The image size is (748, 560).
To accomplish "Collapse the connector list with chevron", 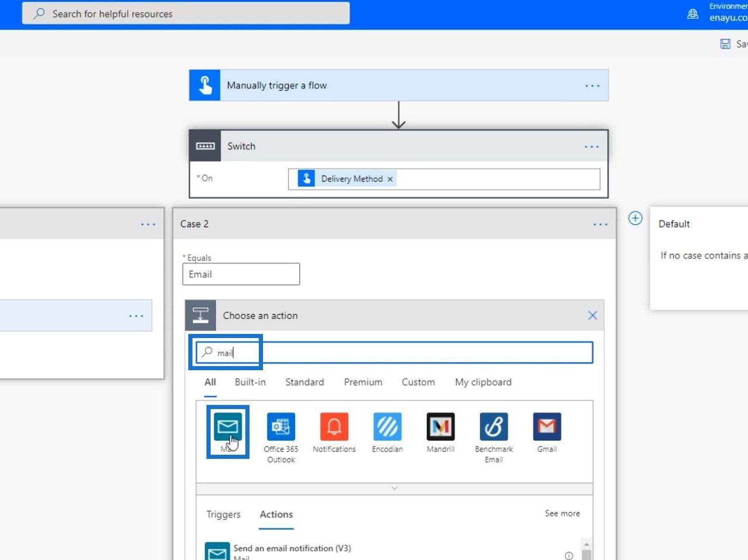I will click(394, 488).
